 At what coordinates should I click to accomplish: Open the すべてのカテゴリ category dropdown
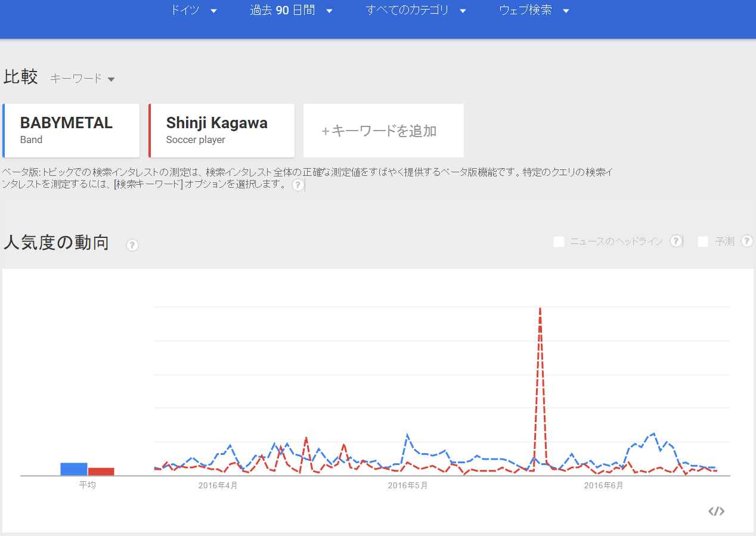pyautogui.click(x=416, y=10)
